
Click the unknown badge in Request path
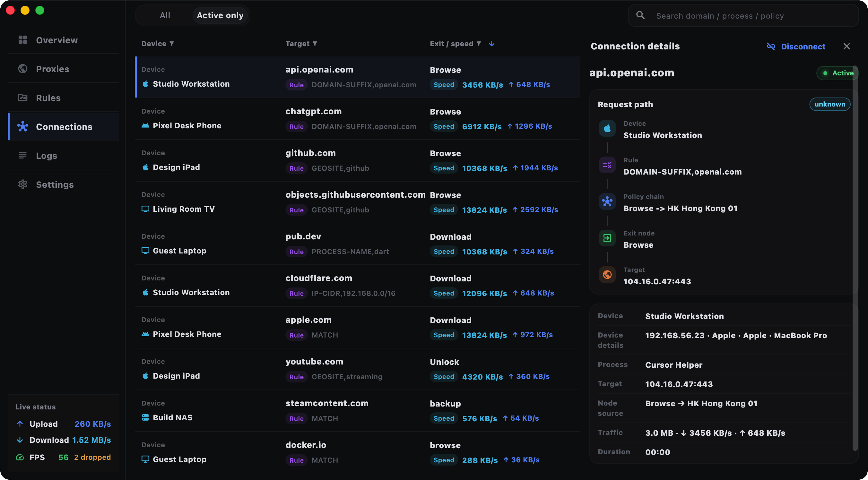(829, 104)
